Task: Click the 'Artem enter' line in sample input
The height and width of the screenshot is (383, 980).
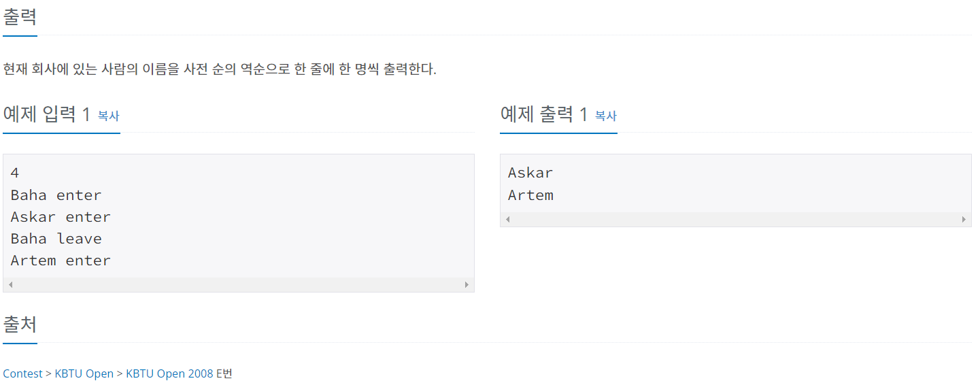Action: (61, 261)
